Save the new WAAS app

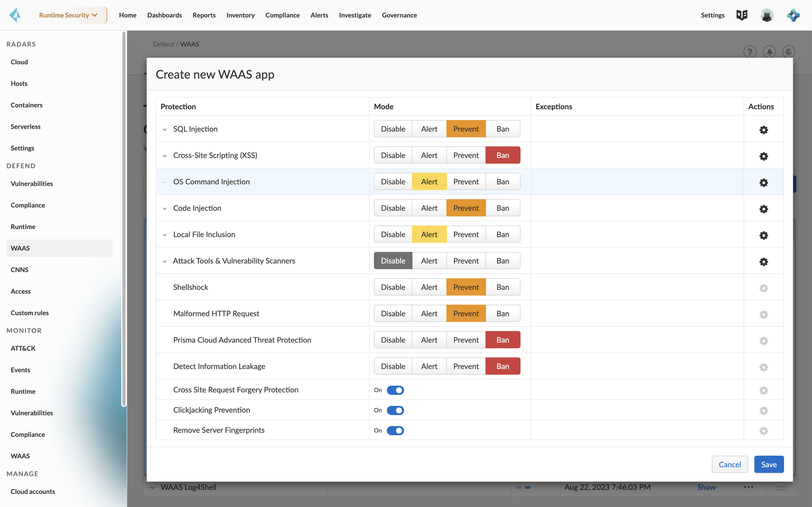[x=769, y=464]
